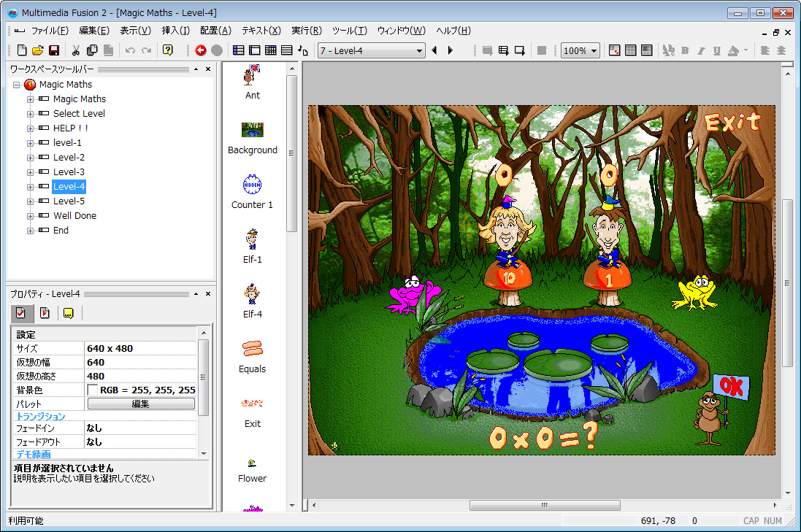The height and width of the screenshot is (532, 801).
Task: Click the 背景色 white color swatch
Action: [x=93, y=390]
